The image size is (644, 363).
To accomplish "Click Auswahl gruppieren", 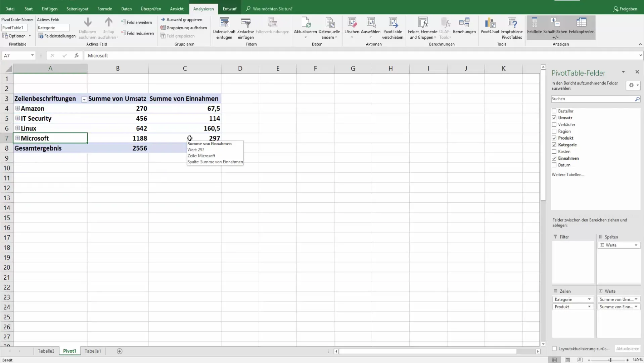I will click(x=182, y=19).
